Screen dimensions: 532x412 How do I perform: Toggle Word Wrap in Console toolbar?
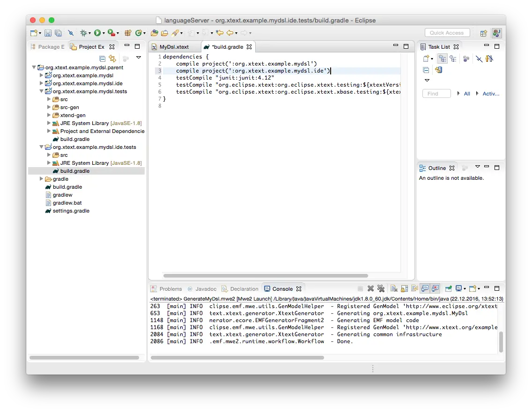(x=414, y=288)
